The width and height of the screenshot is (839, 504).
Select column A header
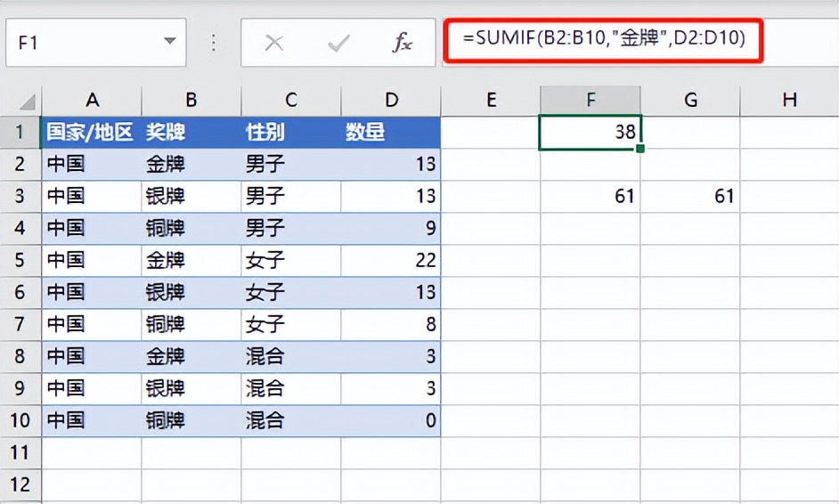pos(92,100)
